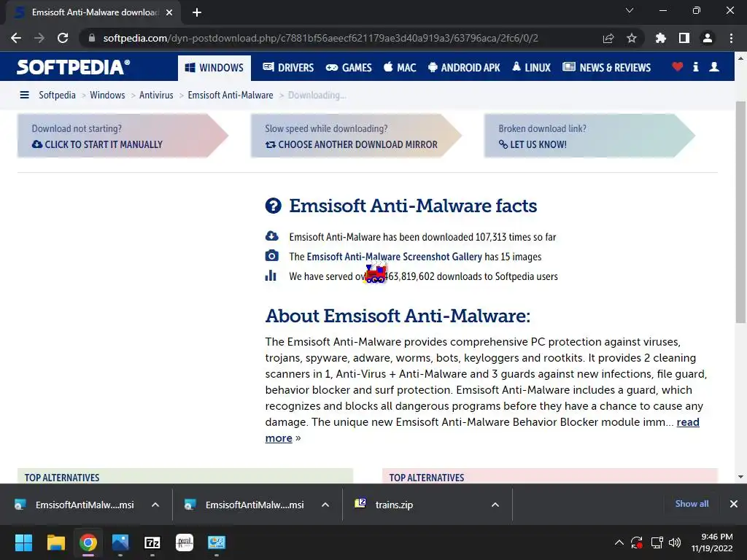
Task: Open Emsisoft Anti-Malware Screenshot Gallery link
Action: tap(394, 257)
